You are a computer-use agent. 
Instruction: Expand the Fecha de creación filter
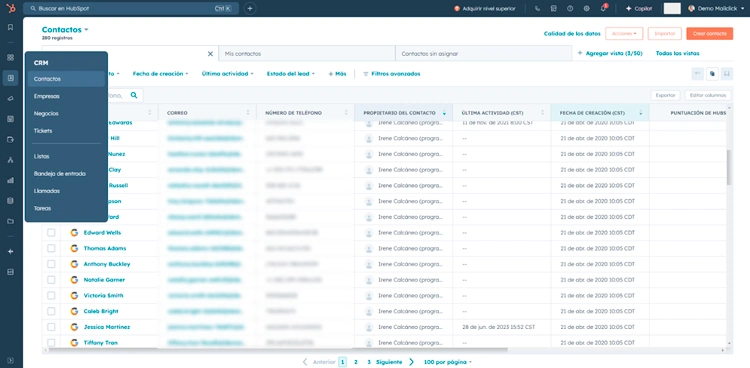click(x=160, y=74)
